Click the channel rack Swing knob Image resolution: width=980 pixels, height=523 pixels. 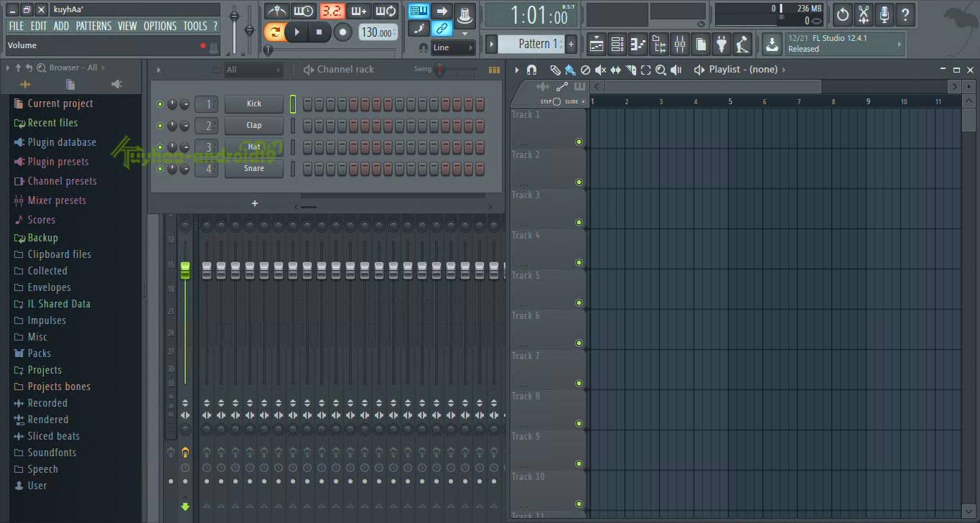(440, 70)
